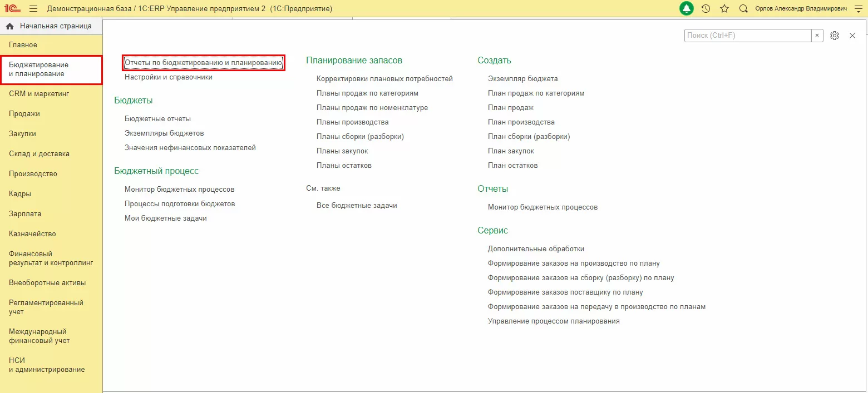The width and height of the screenshot is (868, 393).
Task: Open Отчеты по бюджетированию и планированию
Action: coord(204,63)
